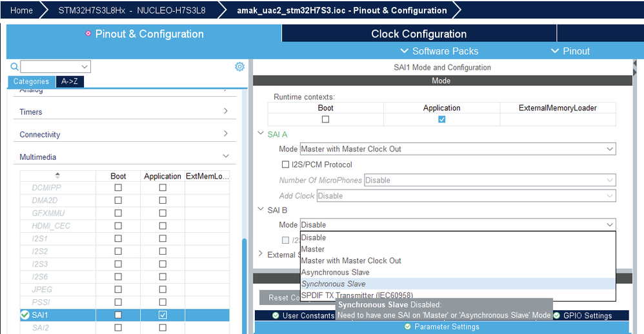Screen dimensions: 644x334
Task: Choose SPDIF TX Transmitter option
Action: pyautogui.click(x=458, y=295)
